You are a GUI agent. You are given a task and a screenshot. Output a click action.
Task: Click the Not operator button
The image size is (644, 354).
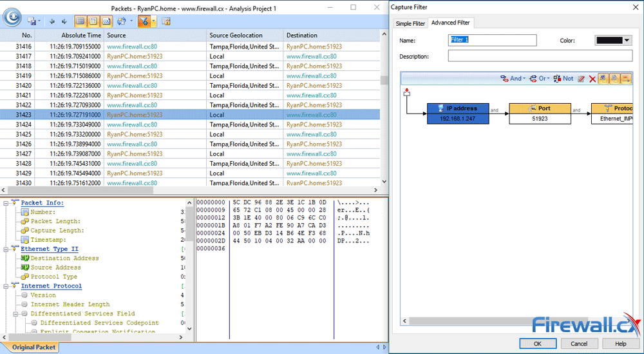click(x=563, y=78)
